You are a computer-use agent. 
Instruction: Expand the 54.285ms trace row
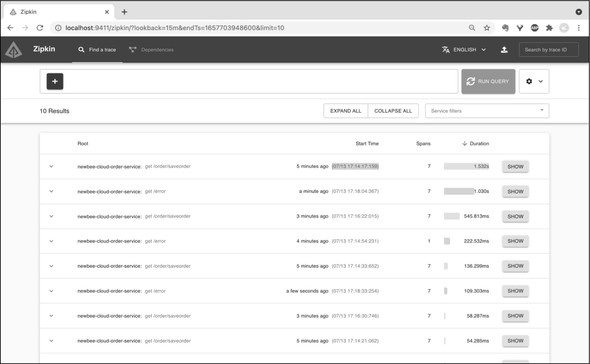(x=51, y=341)
